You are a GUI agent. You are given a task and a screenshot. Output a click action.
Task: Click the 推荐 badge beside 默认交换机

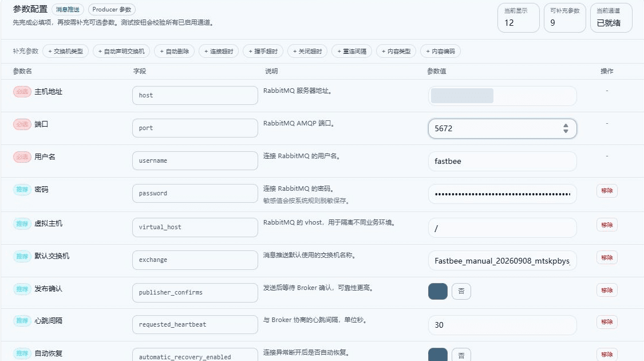pos(22,256)
